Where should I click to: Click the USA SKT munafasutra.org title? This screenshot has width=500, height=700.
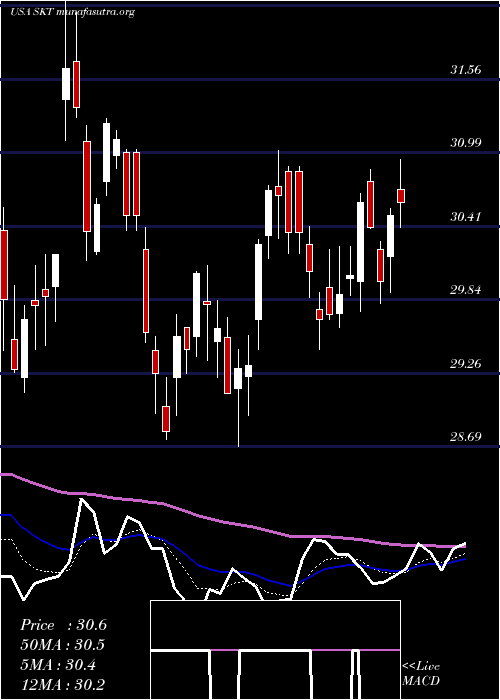pyautogui.click(x=72, y=12)
